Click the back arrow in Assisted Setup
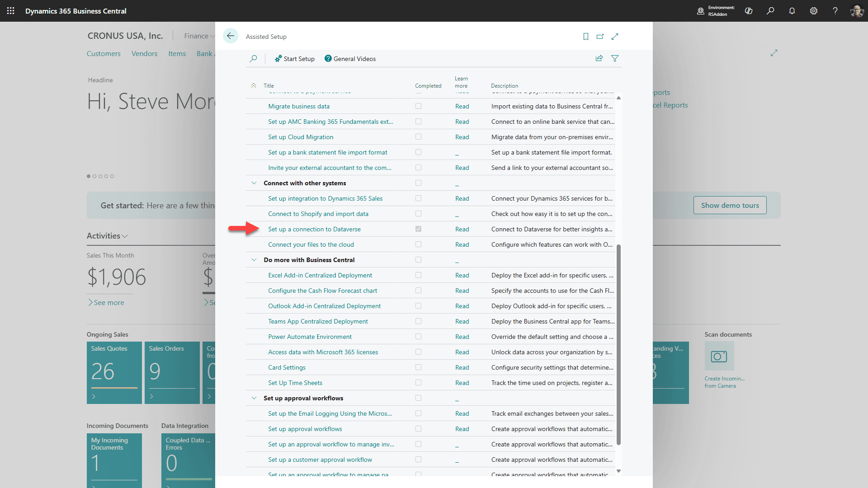This screenshot has height=488, width=868. point(231,36)
